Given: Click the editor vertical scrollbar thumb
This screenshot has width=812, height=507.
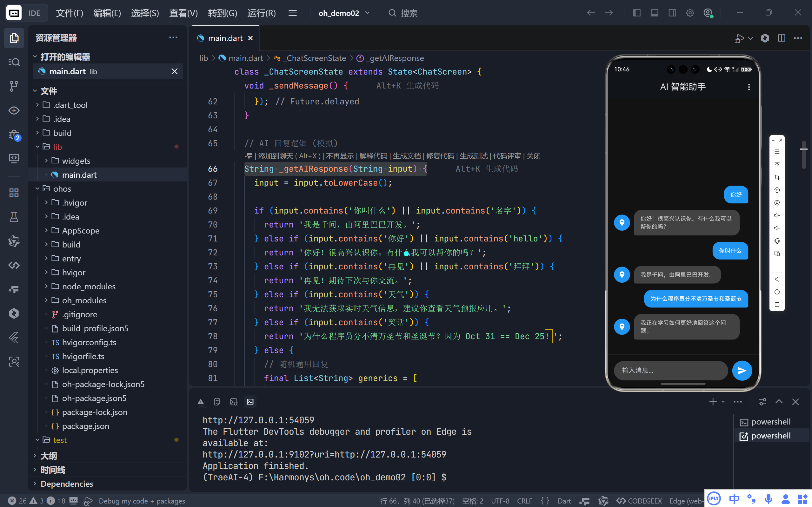Looking at the screenshot, I should click(804, 154).
